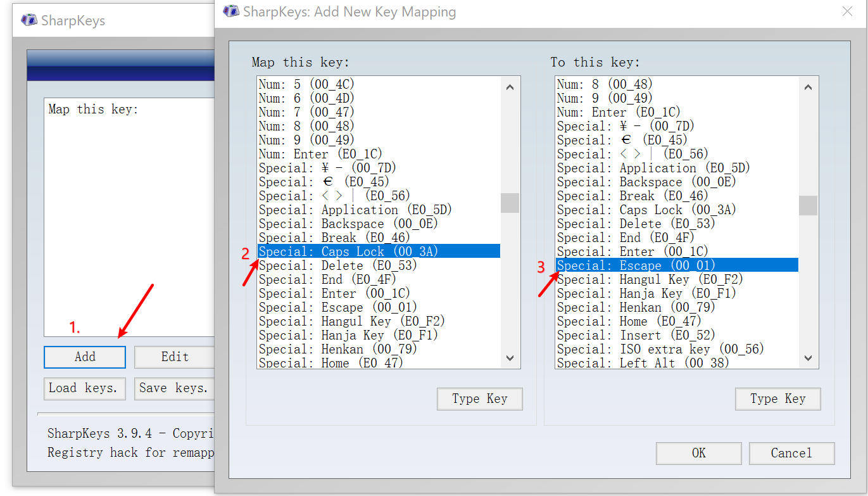The height and width of the screenshot is (496, 868).
Task: Select Special: Insert in To list
Action: pyautogui.click(x=677, y=335)
